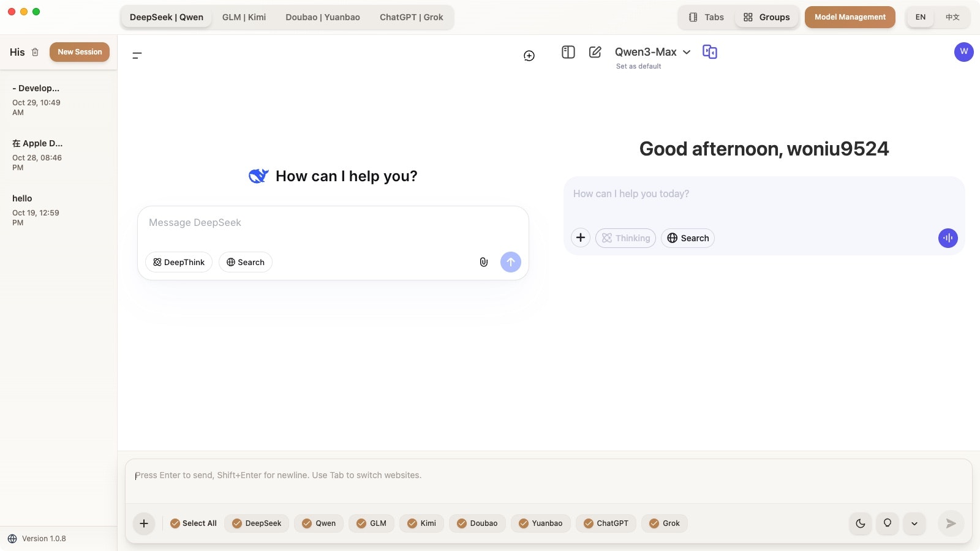Click the light bulb suggestion icon

(x=887, y=523)
